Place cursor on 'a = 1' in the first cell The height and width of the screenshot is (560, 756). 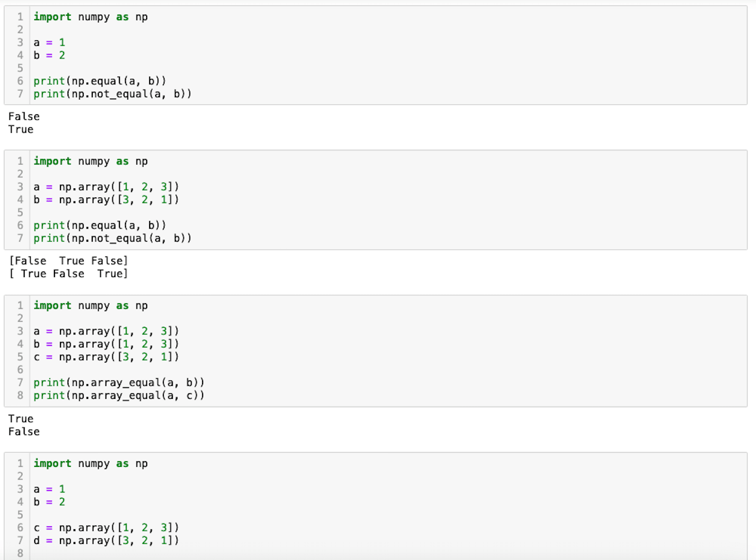point(49,42)
